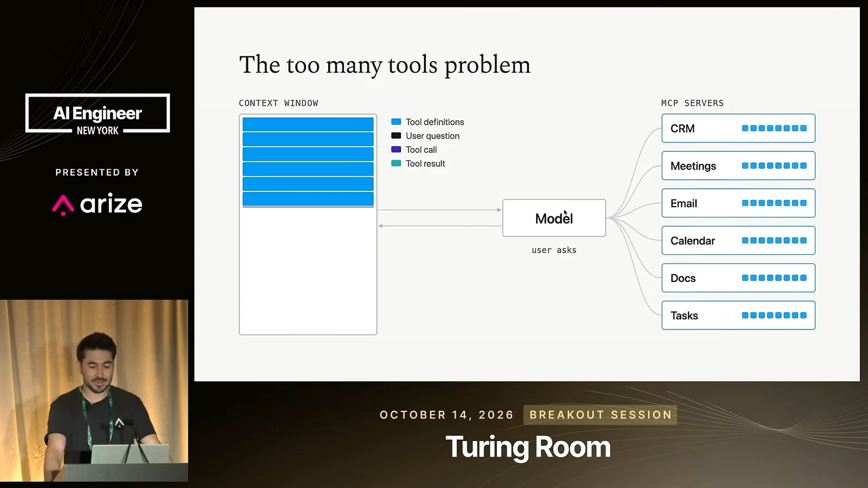Pick the purple Tool call legend swatch

[x=396, y=150]
